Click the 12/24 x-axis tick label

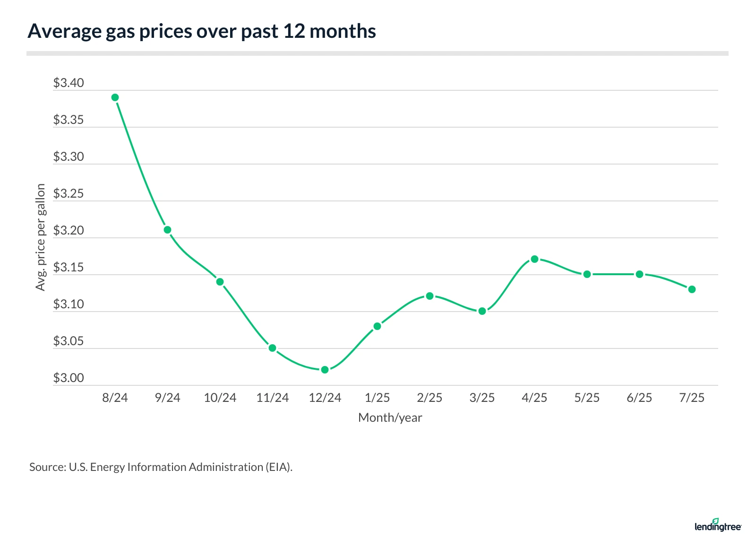pos(325,398)
